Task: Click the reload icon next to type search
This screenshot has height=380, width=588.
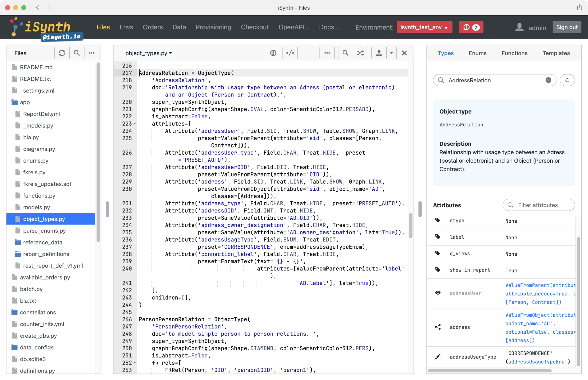Action: click(567, 80)
